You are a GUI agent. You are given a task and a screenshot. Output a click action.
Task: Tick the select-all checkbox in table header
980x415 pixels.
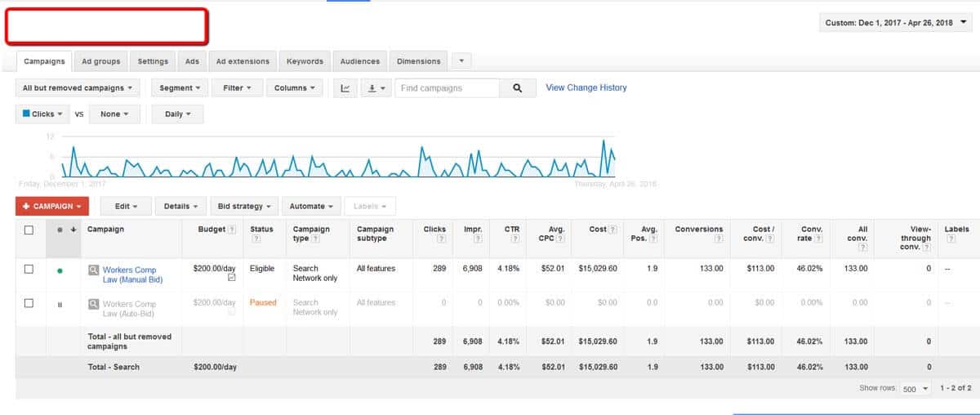(x=29, y=230)
